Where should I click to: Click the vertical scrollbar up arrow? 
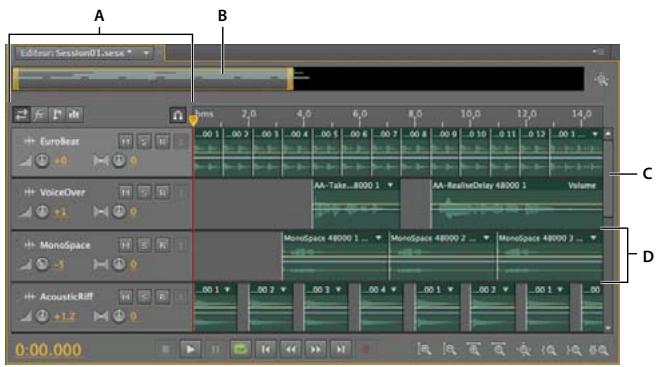pyautogui.click(x=608, y=134)
